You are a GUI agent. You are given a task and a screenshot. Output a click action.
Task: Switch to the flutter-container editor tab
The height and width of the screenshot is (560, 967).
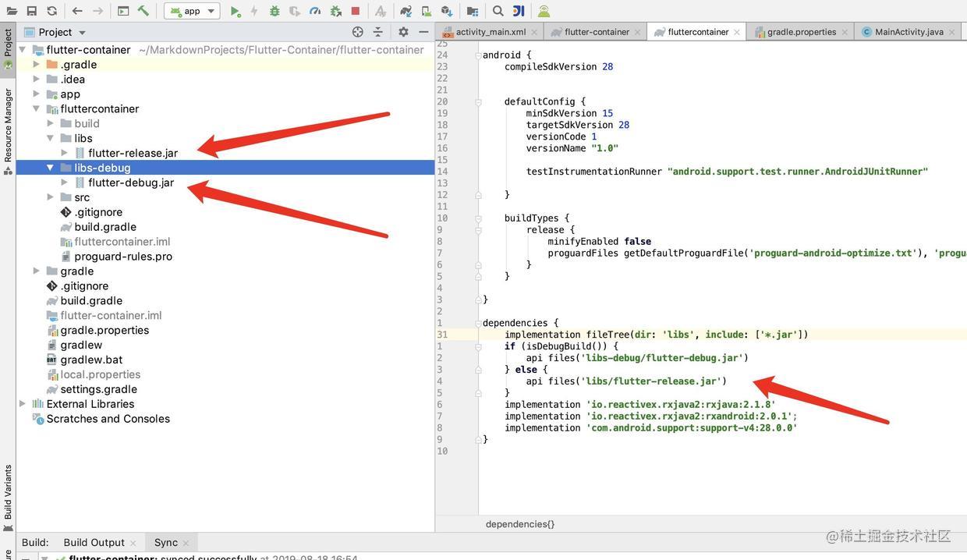597,32
